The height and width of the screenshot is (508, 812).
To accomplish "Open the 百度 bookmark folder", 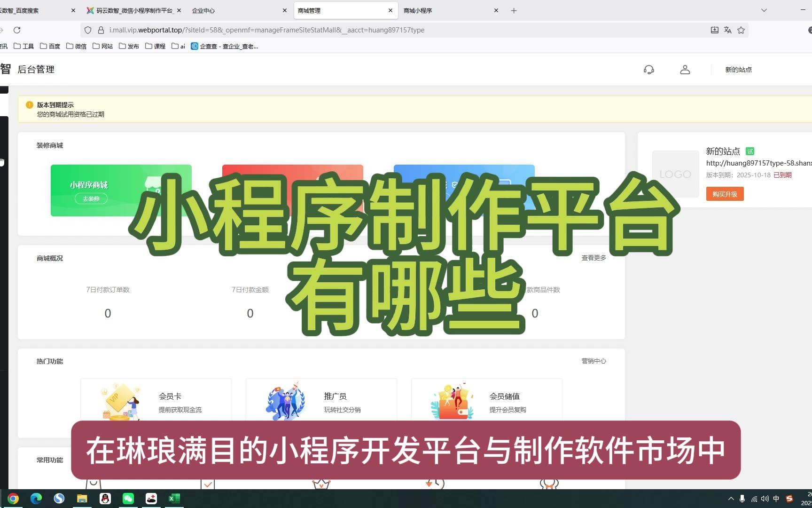I will tap(50, 46).
